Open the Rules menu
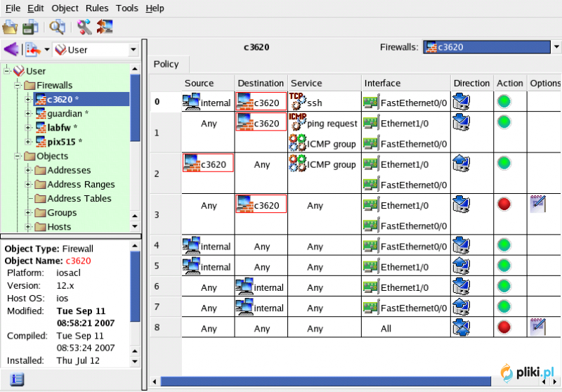 pyautogui.click(x=97, y=8)
